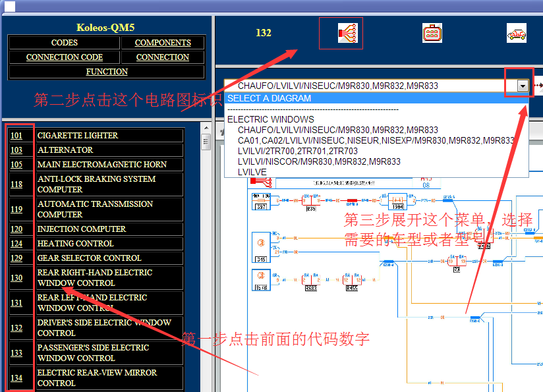Click code 105 link
Image resolution: width=543 pixels, height=392 pixels.
pos(16,165)
